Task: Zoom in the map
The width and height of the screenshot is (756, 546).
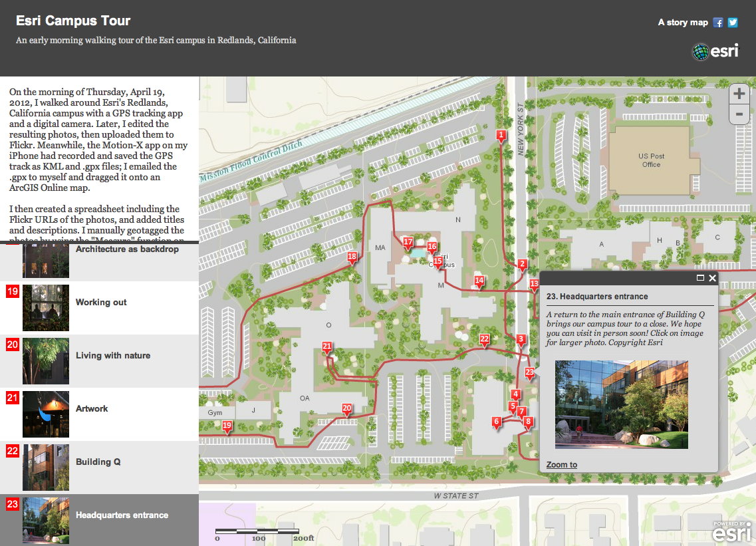Action: coord(739,94)
